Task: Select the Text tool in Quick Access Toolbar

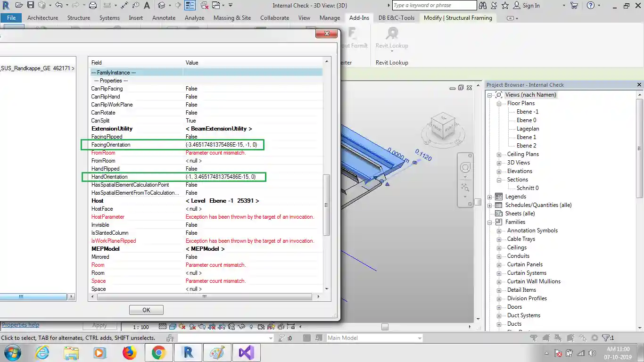Action: point(147,5)
